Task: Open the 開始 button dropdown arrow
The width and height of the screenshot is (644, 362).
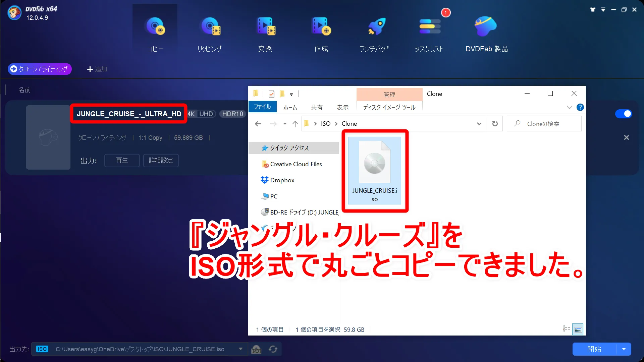Action: [x=624, y=349]
